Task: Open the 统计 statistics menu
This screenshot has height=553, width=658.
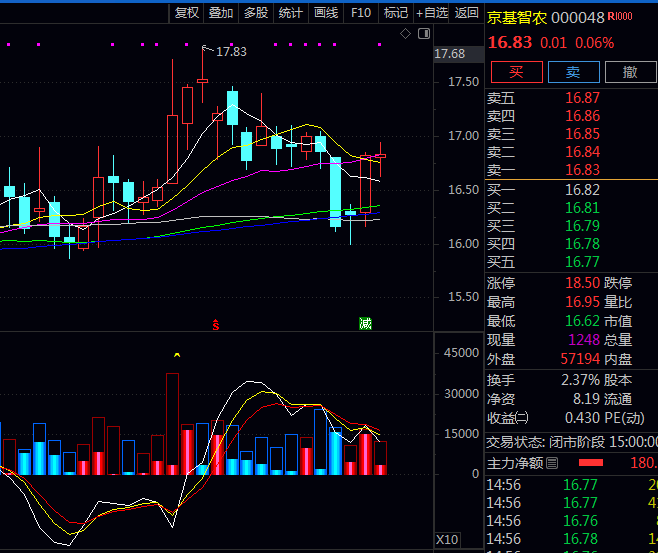Action: pos(290,12)
